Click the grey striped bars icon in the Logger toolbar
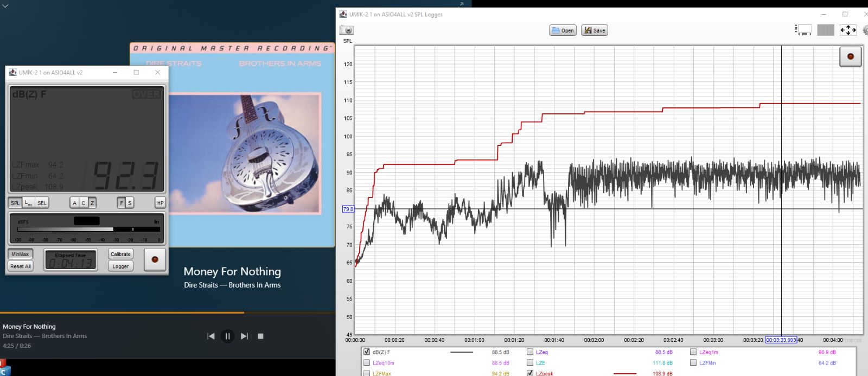This screenshot has height=376, width=868. pyautogui.click(x=826, y=30)
